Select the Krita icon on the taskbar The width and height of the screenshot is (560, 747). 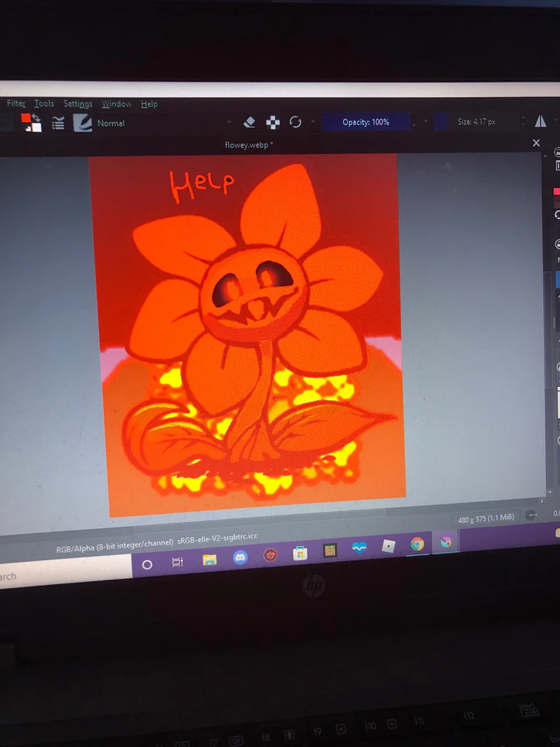tap(446, 542)
